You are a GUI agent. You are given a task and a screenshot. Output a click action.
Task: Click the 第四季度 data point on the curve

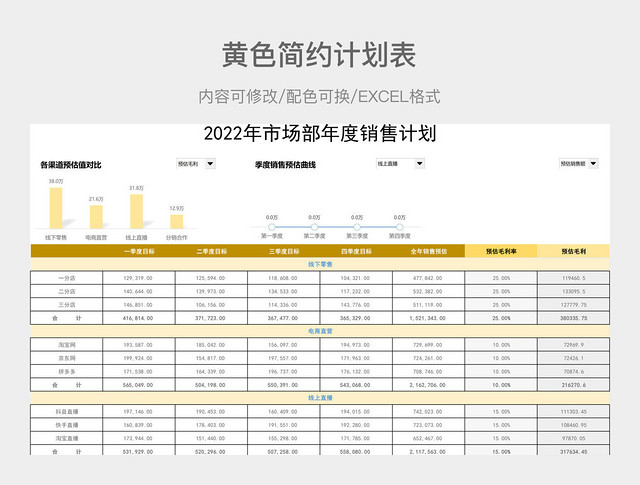tap(400, 227)
